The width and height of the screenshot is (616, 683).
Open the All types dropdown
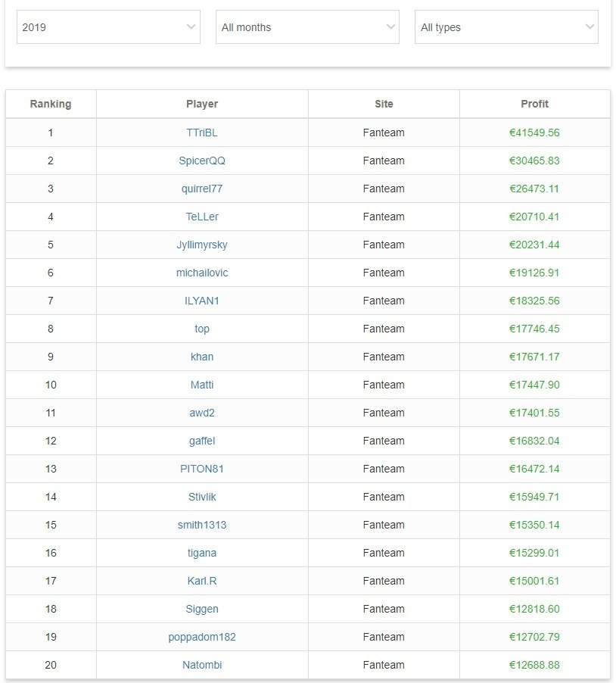(x=506, y=27)
